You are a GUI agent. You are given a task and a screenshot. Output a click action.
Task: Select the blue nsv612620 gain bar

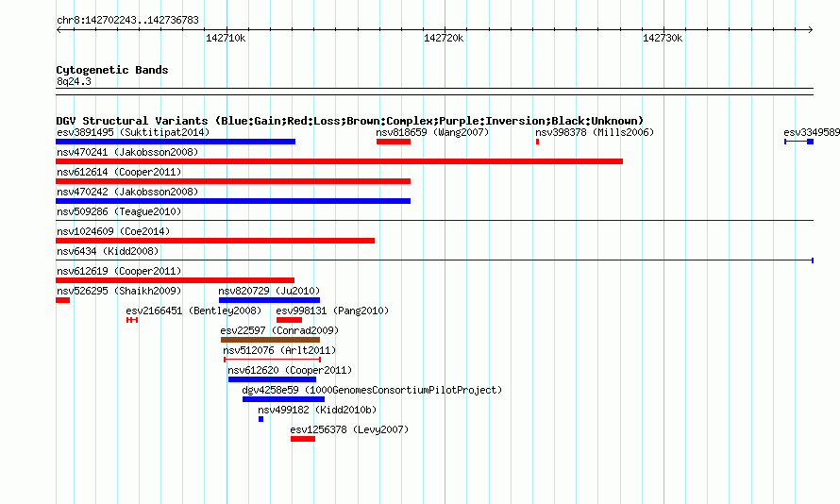pos(272,379)
